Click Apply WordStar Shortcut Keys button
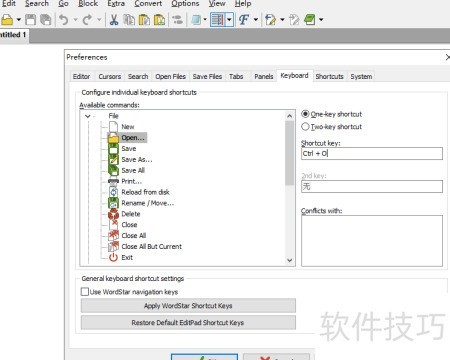 coord(188,306)
